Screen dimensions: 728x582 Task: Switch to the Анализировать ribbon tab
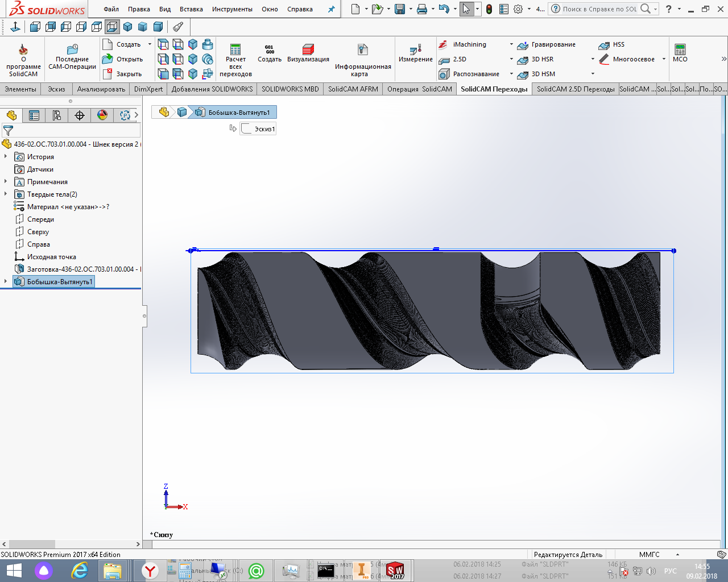[x=101, y=89]
